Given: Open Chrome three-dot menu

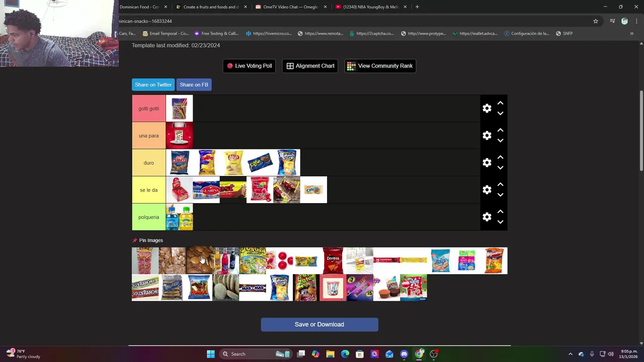Looking at the screenshot, I should [x=636, y=21].
